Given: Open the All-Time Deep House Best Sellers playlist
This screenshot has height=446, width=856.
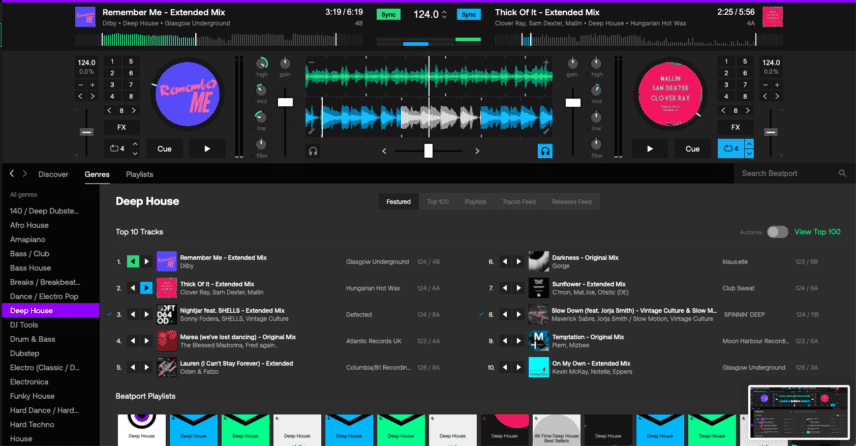Looking at the screenshot, I should click(x=556, y=430).
